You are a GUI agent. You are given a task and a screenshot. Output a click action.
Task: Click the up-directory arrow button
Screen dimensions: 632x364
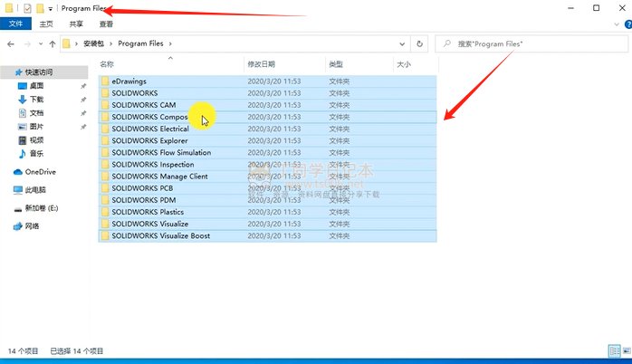[53, 43]
